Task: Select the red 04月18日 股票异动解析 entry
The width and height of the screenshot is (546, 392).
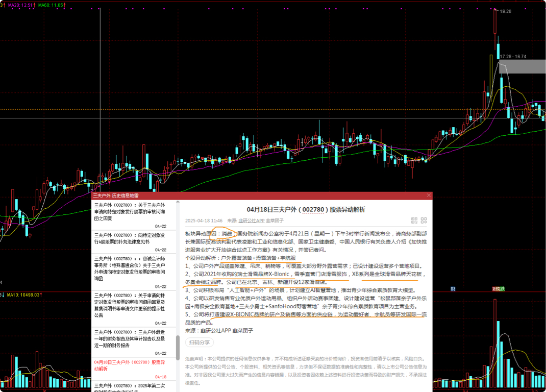Action: click(x=133, y=369)
